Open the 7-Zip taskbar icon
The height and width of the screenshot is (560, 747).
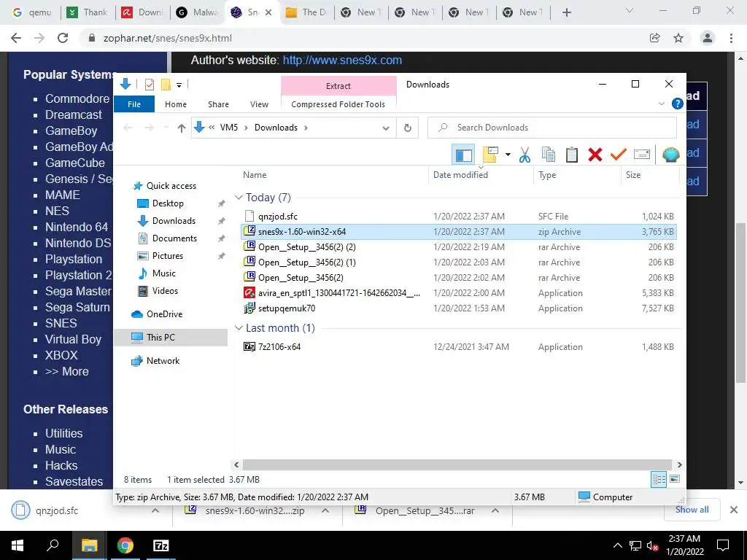[x=161, y=545]
